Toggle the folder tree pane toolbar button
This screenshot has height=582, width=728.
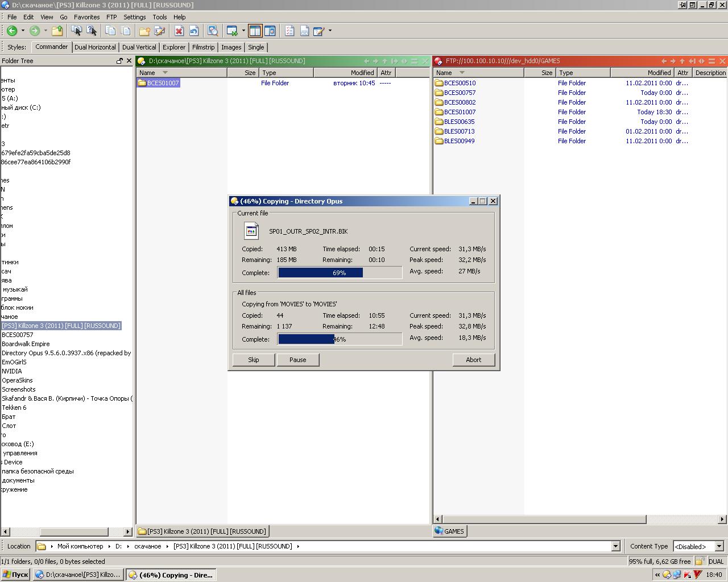pos(270,31)
